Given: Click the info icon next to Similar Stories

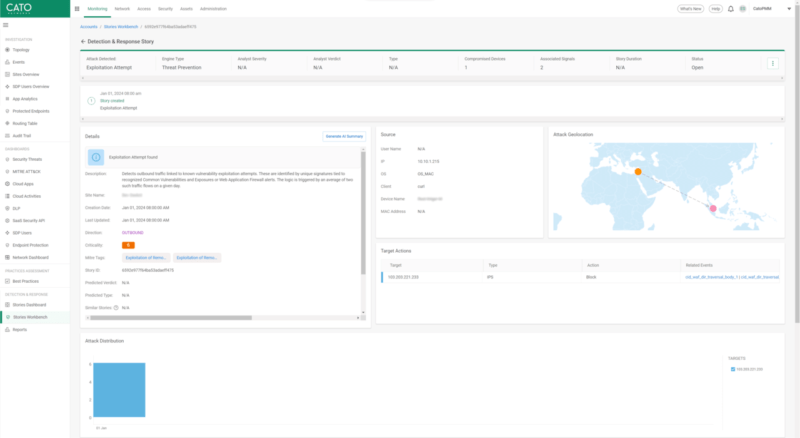Looking at the screenshot, I should 117,308.
